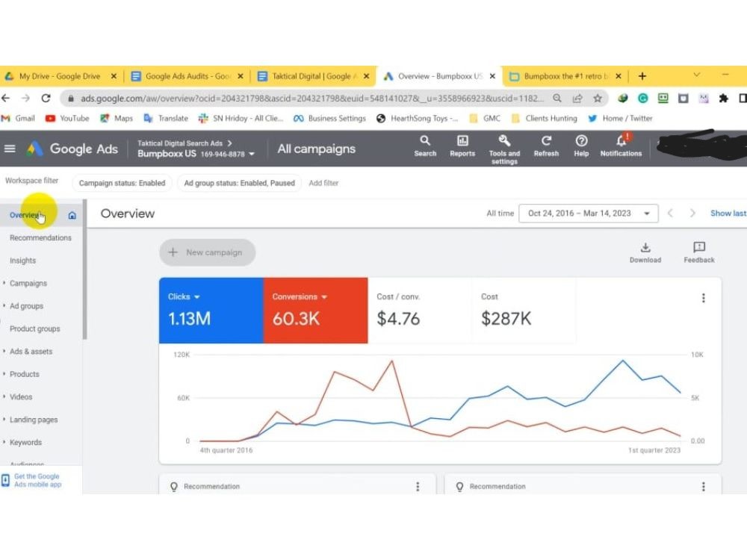Open scorecard three-dot options menu
The height and width of the screenshot is (560, 747).
click(x=703, y=298)
